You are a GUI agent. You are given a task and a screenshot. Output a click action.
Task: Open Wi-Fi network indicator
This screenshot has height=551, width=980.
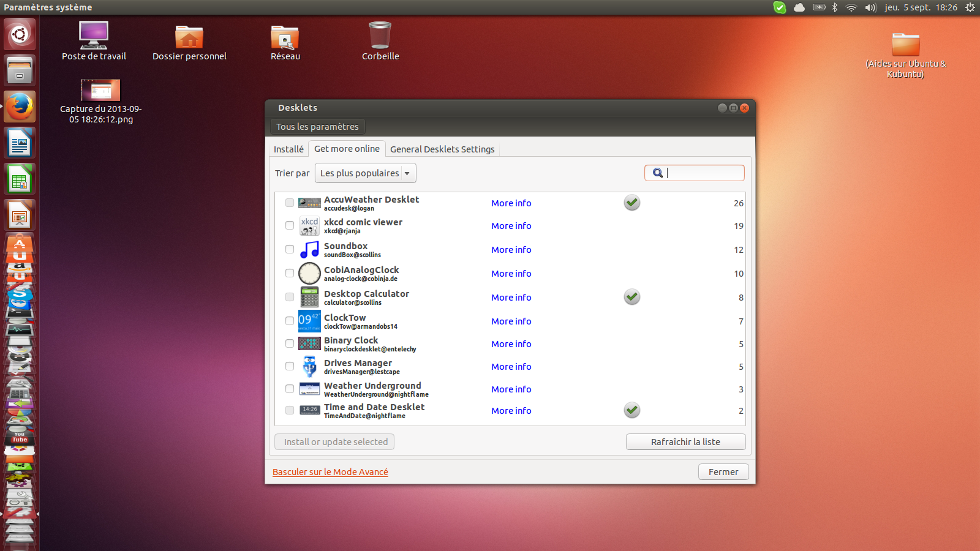851,7
